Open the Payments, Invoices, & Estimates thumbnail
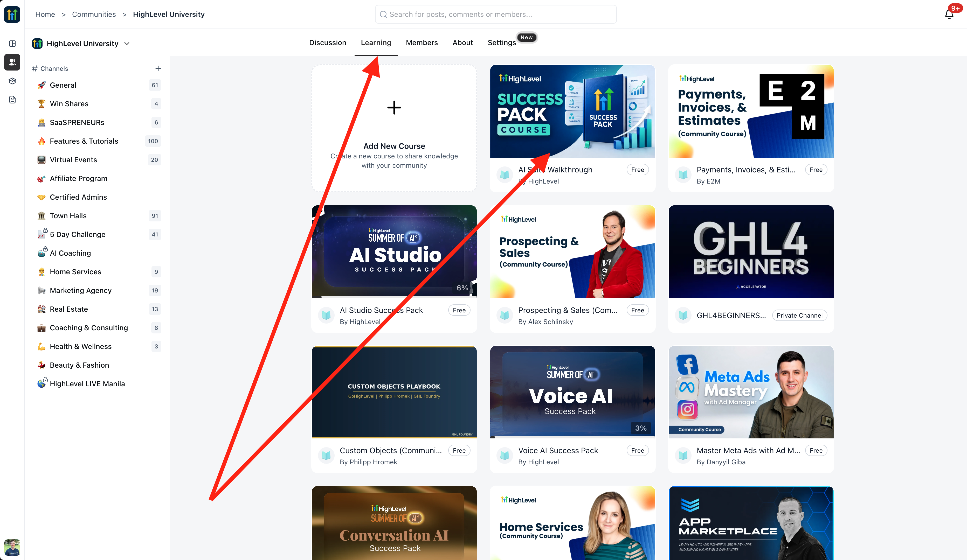This screenshot has height=560, width=967. point(751,111)
